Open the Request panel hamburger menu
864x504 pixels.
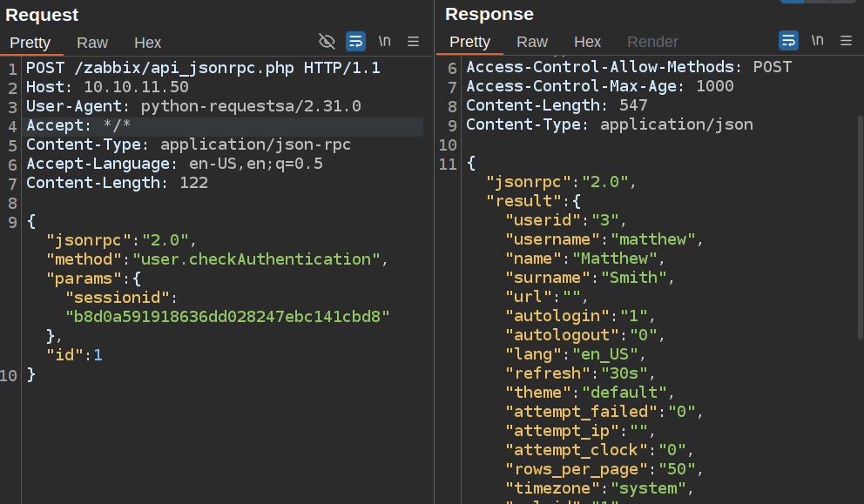[414, 41]
